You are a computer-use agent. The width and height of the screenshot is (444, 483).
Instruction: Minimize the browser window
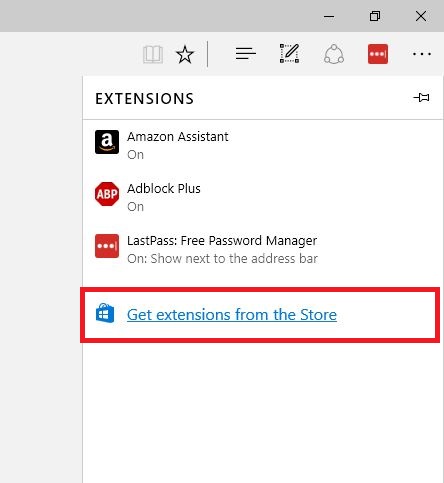pyautogui.click(x=329, y=16)
